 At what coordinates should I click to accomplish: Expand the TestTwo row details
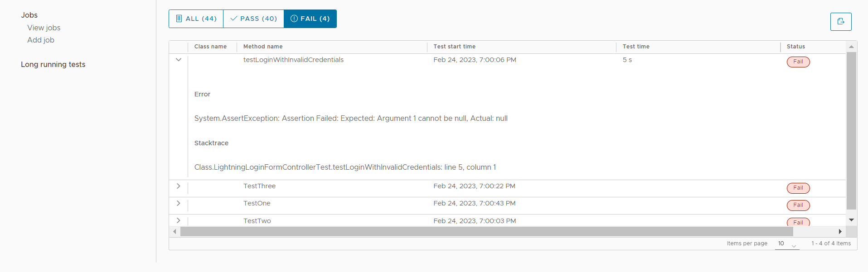pos(179,220)
